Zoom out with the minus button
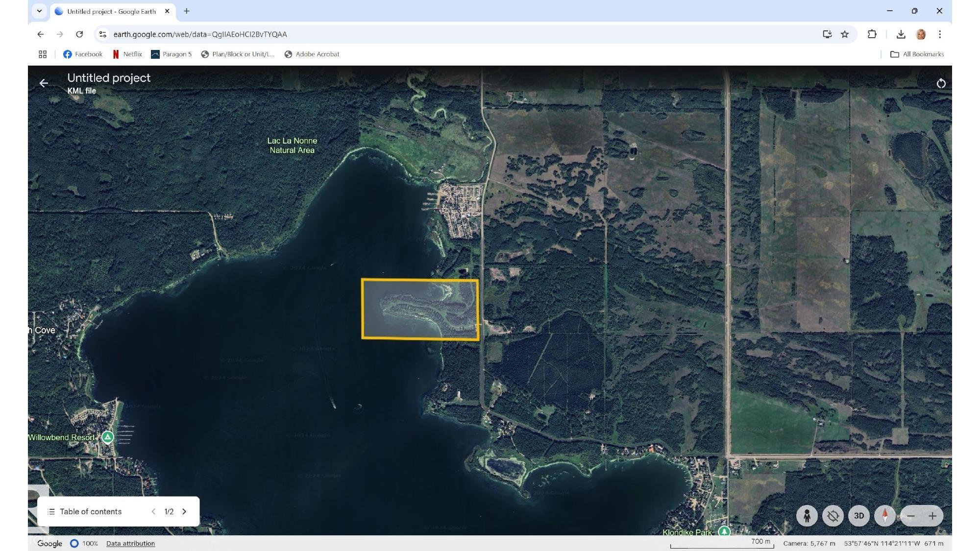The width and height of the screenshot is (980, 551). click(x=911, y=516)
